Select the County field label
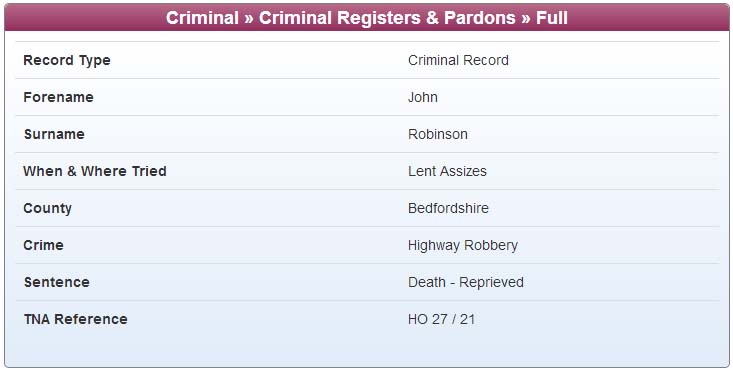The image size is (733, 372). pos(48,208)
